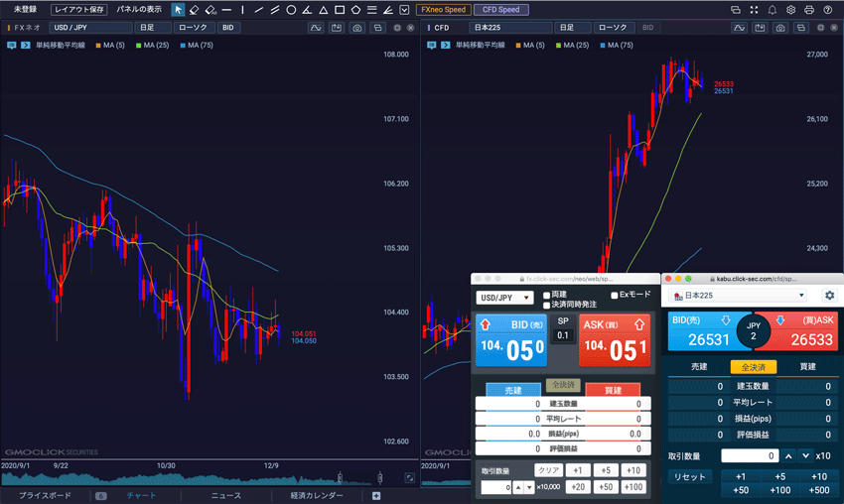Click the print icon in top bar

point(809,10)
